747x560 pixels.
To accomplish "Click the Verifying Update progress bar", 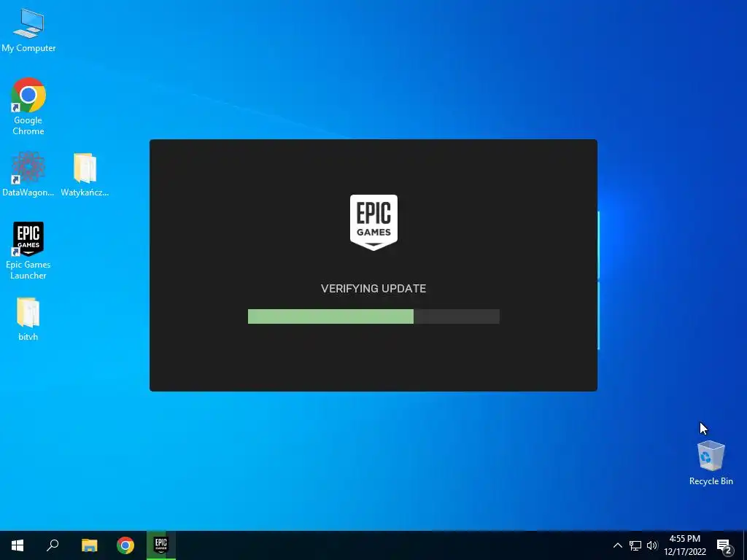I will (373, 316).
